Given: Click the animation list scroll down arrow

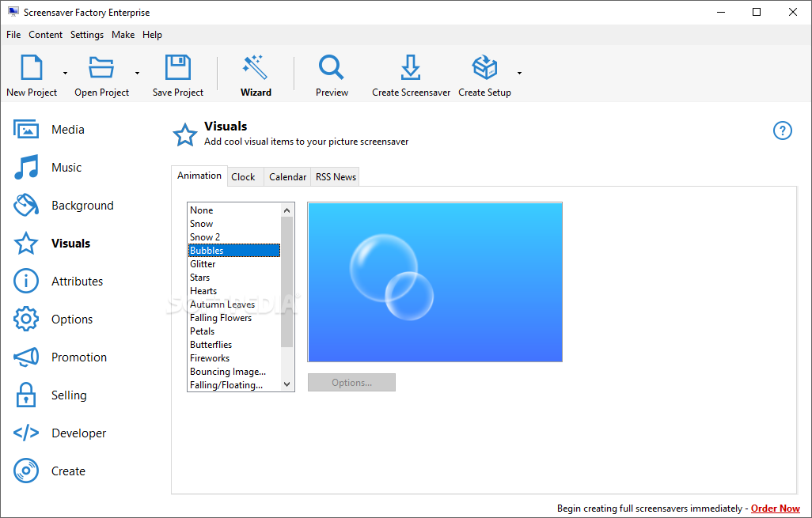Looking at the screenshot, I should point(287,384).
